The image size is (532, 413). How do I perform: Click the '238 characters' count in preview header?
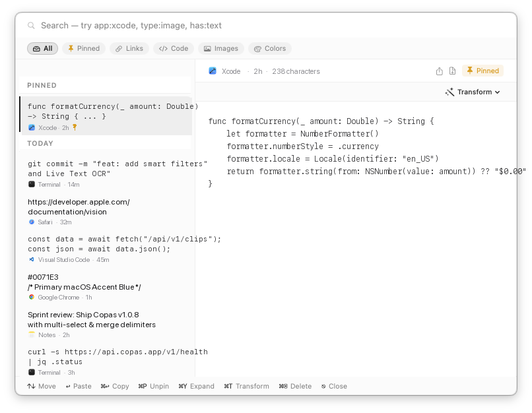tap(296, 71)
